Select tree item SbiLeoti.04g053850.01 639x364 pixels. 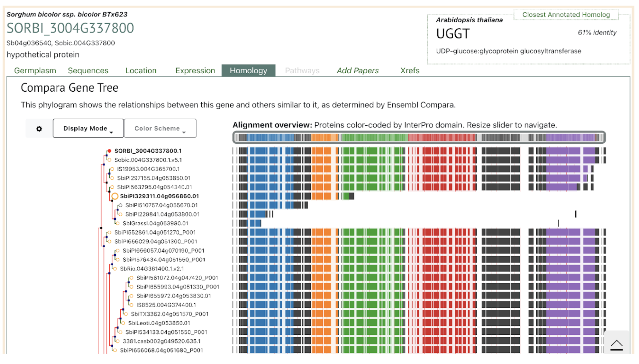coord(159,323)
